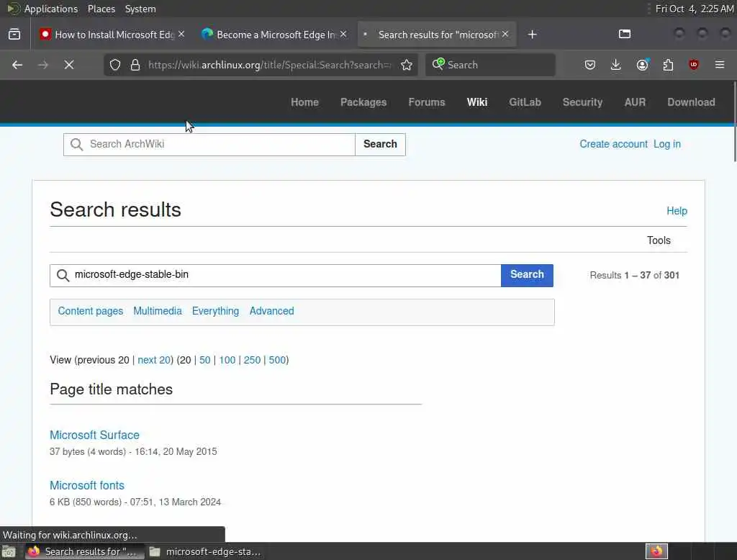This screenshot has width=737, height=560.
Task: Click the ArchWiki search magnifier icon
Action: [x=76, y=145]
